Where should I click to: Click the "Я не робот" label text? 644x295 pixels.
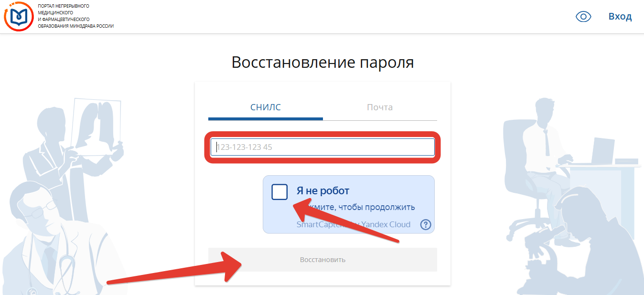(x=323, y=191)
